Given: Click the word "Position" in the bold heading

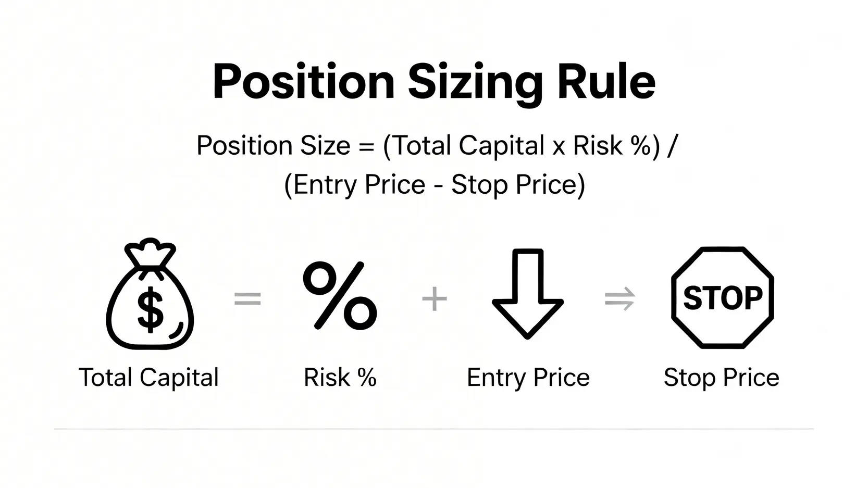Looking at the screenshot, I should (303, 83).
